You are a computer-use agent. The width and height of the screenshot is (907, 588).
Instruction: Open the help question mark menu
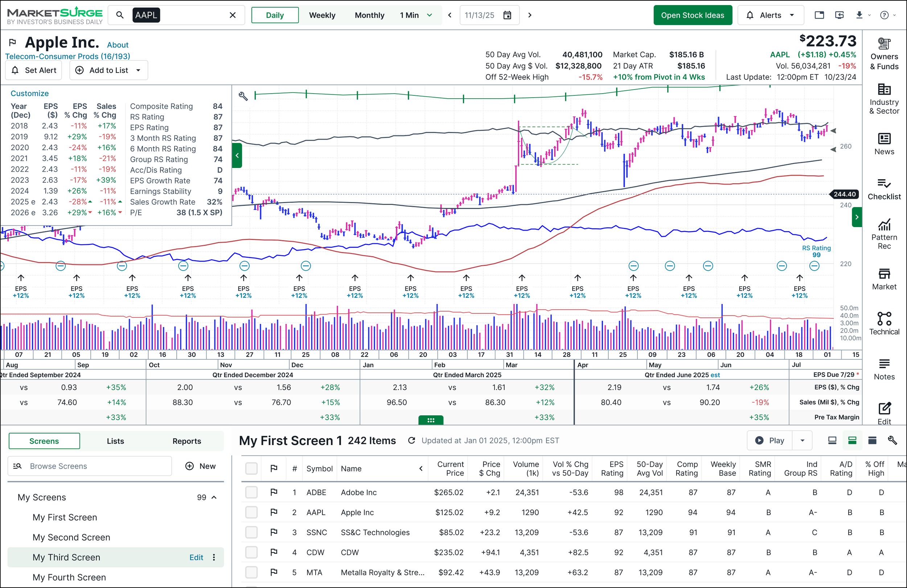(884, 15)
